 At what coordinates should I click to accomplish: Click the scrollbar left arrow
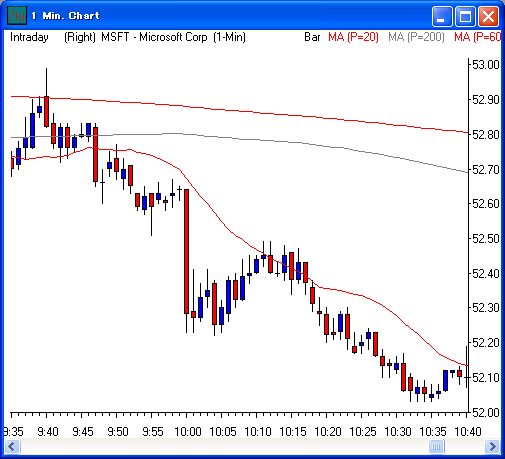pos(12,446)
